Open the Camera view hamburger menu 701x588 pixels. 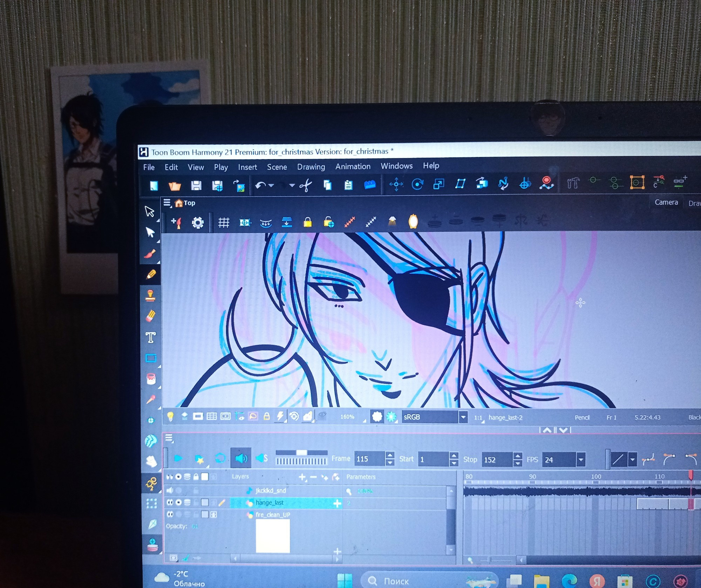click(167, 203)
